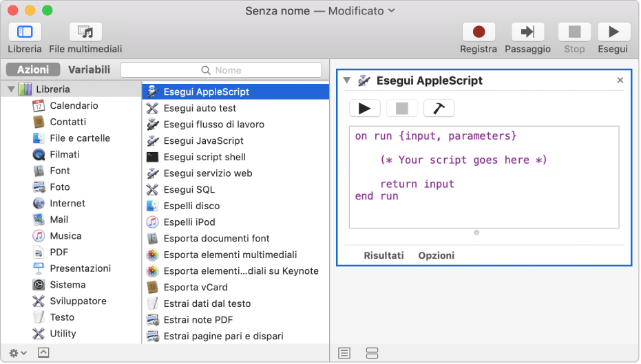
Task: Toggle the Libreria sidebar button
Action: coord(25,32)
